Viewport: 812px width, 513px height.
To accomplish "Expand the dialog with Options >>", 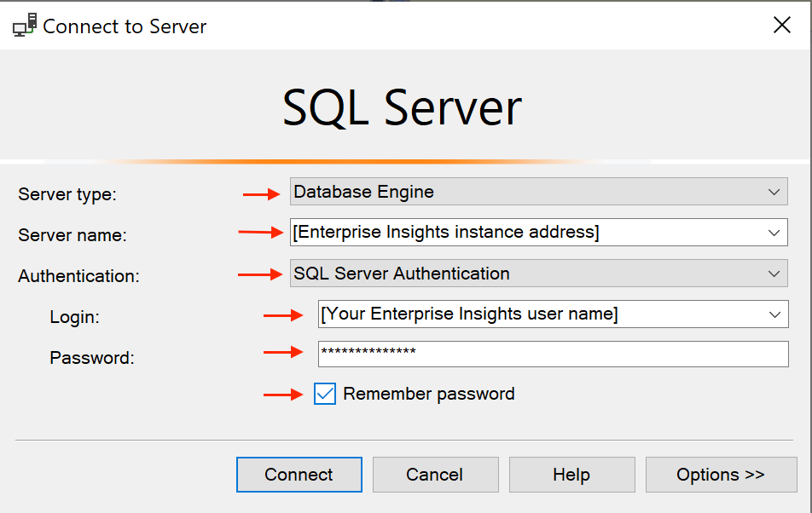I will click(721, 475).
